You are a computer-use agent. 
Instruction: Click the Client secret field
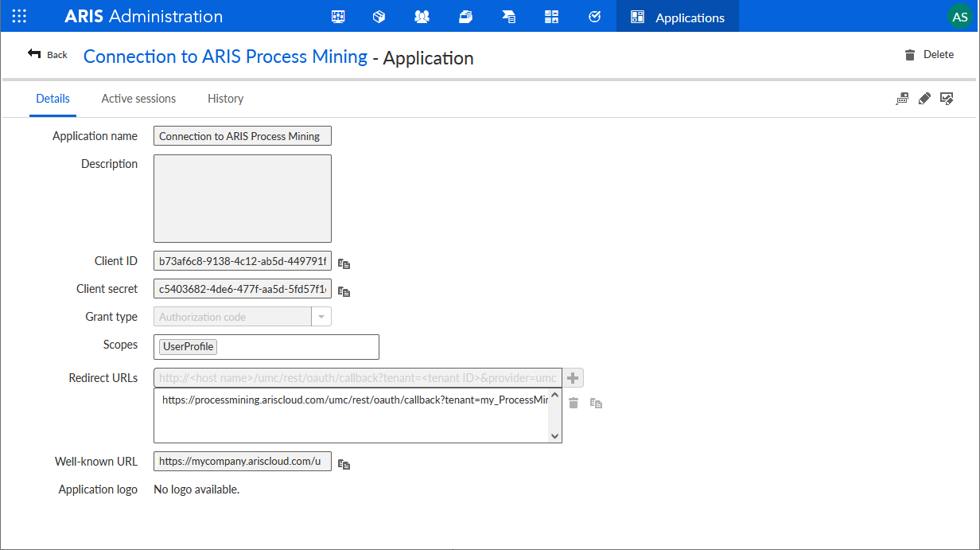pos(243,289)
